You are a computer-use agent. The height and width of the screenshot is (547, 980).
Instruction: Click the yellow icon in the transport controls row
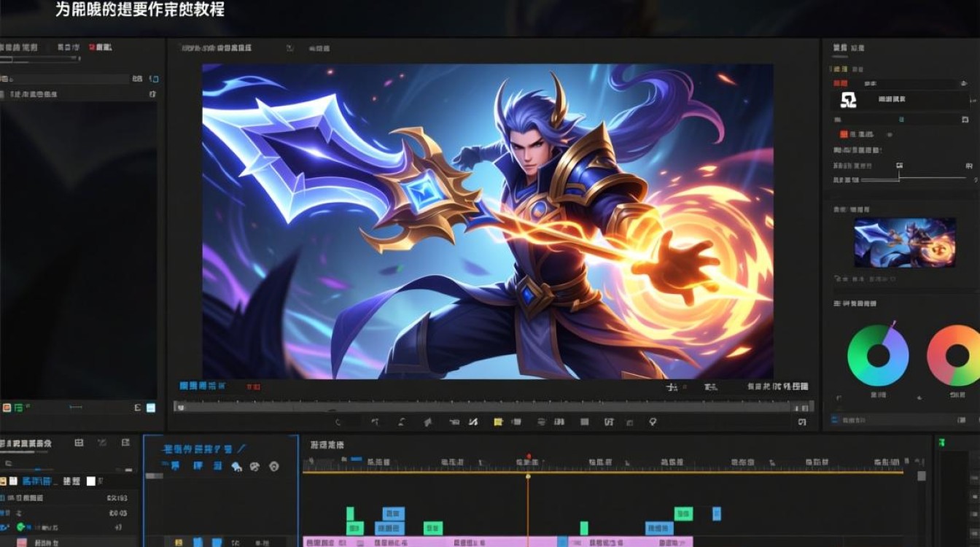pos(499,422)
